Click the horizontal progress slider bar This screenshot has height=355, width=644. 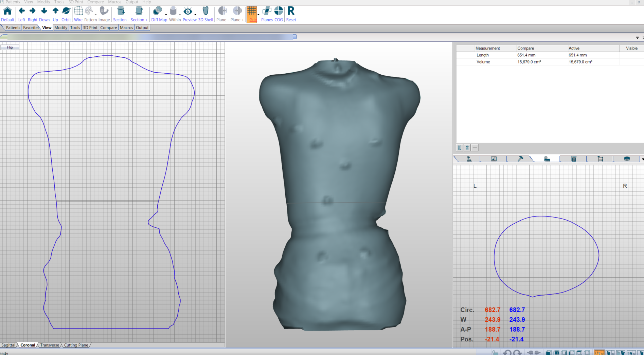coord(148,37)
